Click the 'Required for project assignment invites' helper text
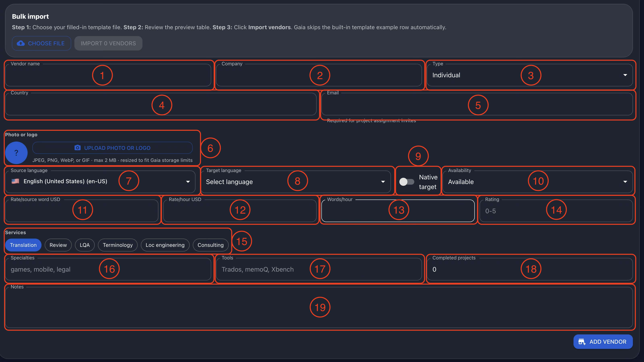Viewport: 644px width, 362px height. coord(372,121)
